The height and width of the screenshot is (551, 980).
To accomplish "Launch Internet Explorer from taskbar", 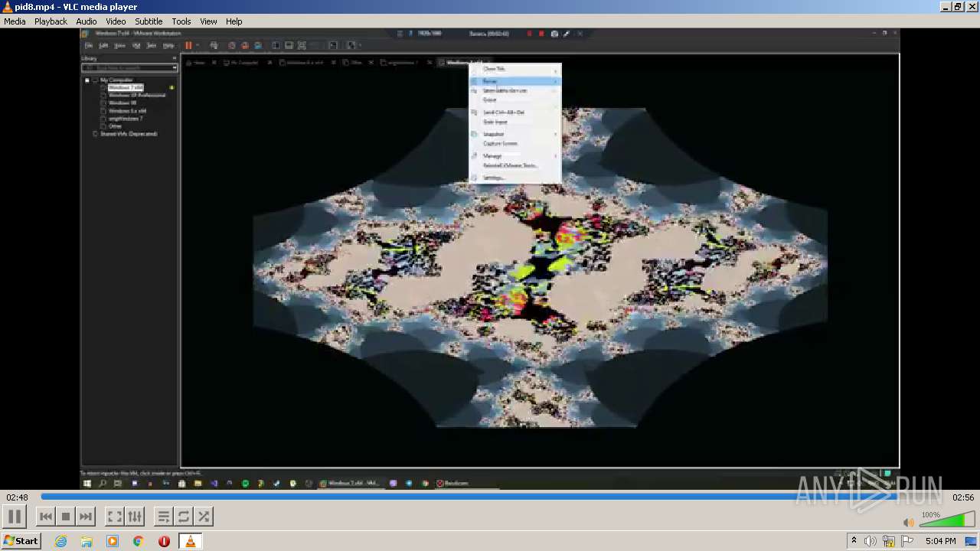I will point(61,541).
